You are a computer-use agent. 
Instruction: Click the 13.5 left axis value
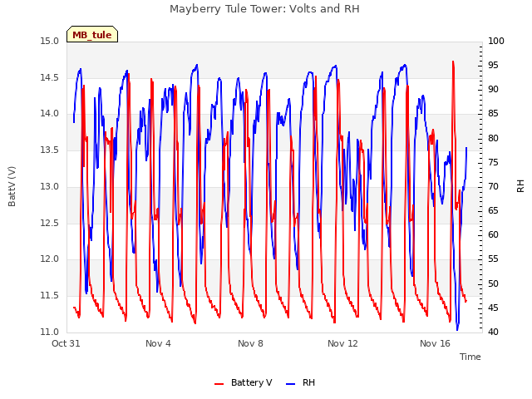[49, 150]
